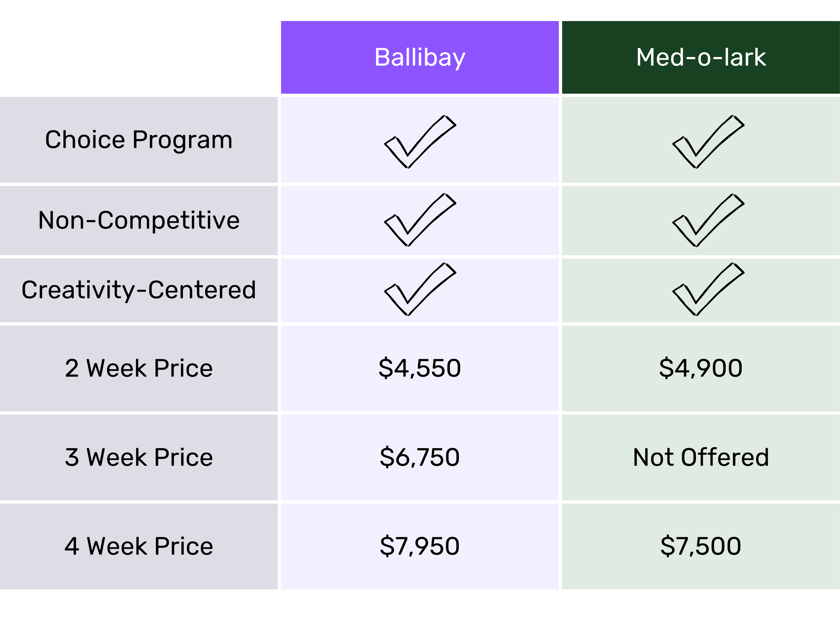This screenshot has height=630, width=840.
Task: Select Med-o-lark's $4,900 two-week price
Action: tap(701, 368)
